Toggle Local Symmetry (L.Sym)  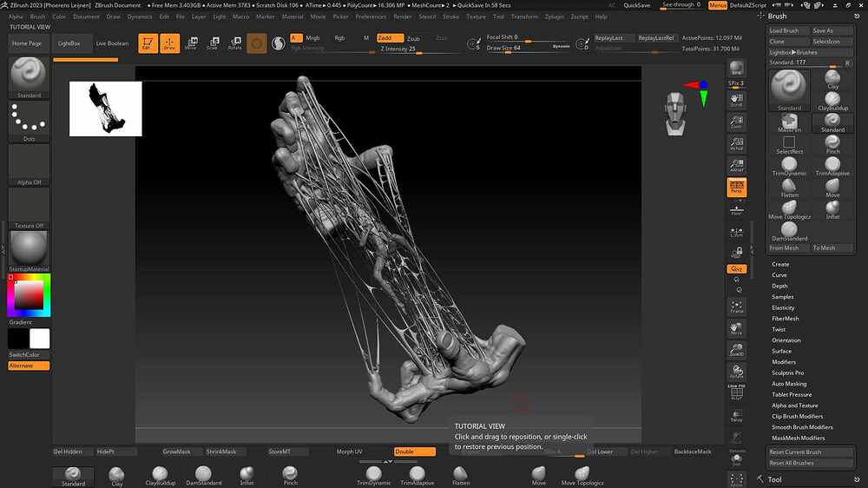click(736, 233)
